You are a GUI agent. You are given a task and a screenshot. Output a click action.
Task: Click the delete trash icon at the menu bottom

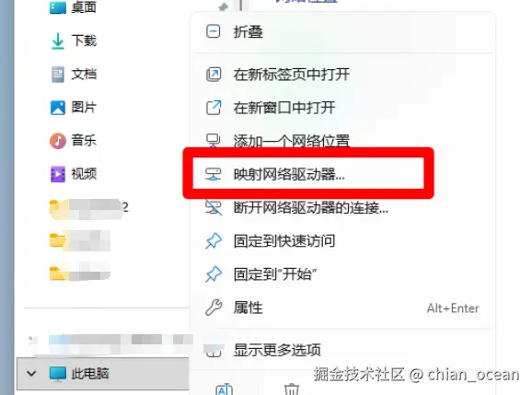pos(292,389)
